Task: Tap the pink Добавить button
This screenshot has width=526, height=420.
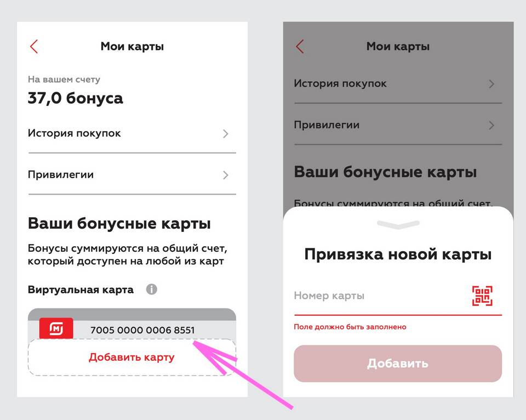Action: (398, 364)
